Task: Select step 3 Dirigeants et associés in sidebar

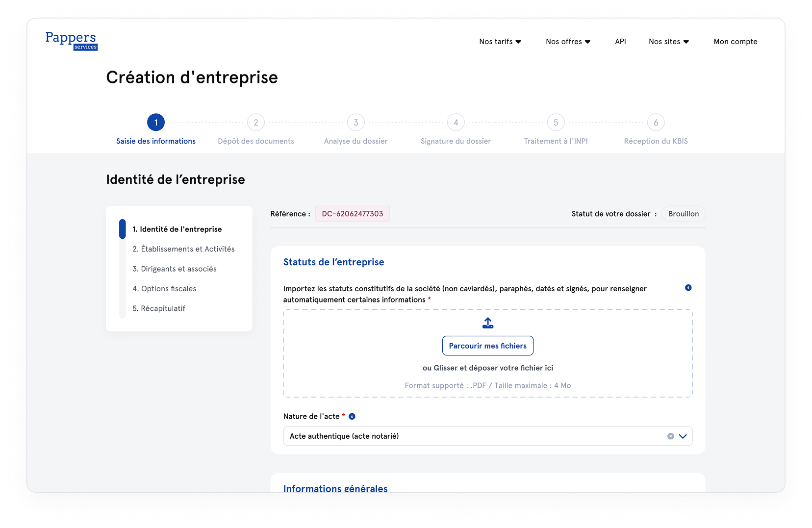Action: point(174,269)
